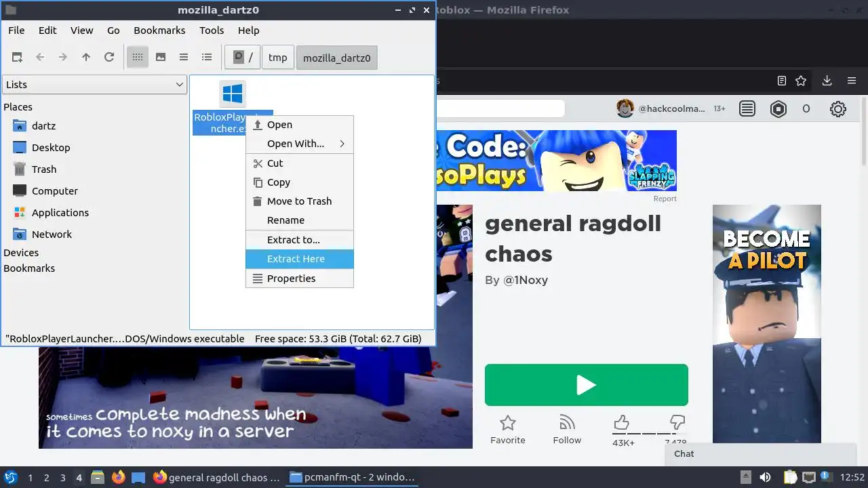Open the Robux hexagon icon
The height and width of the screenshot is (488, 868).
(778, 108)
